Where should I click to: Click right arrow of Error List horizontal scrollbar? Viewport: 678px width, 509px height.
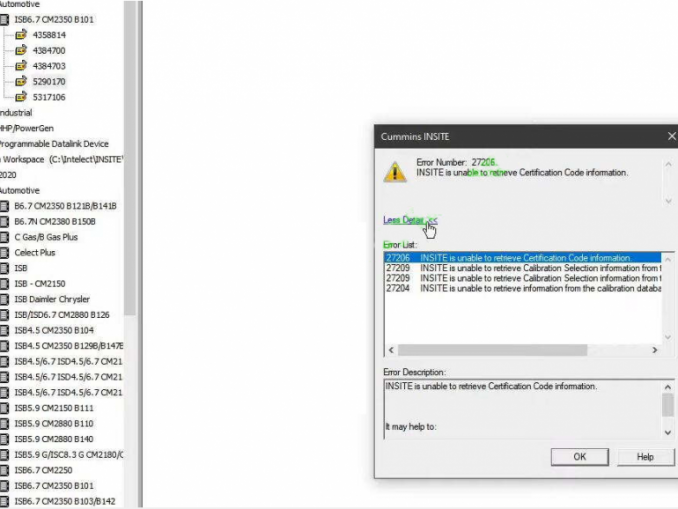click(x=655, y=350)
